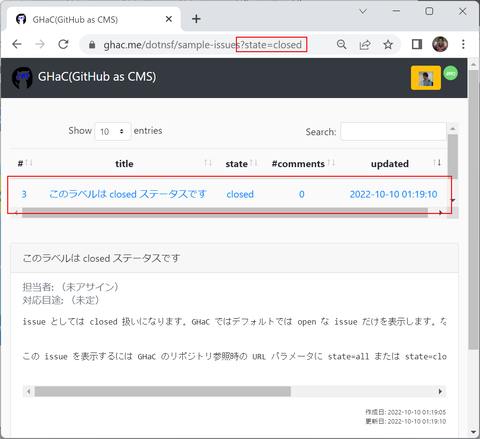Click the 作成日 created date text
Viewport: 480px width, 439px height.
coord(406,412)
